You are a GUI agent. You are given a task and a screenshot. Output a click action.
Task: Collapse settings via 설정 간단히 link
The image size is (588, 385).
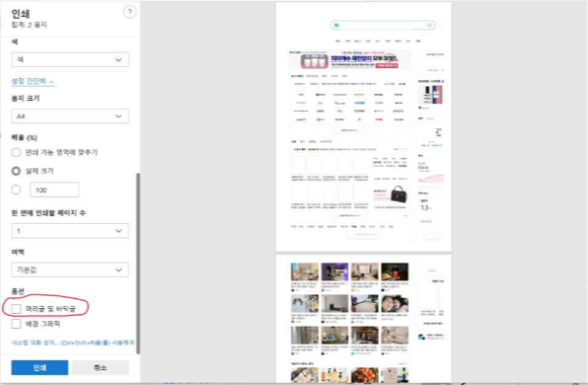pos(33,81)
